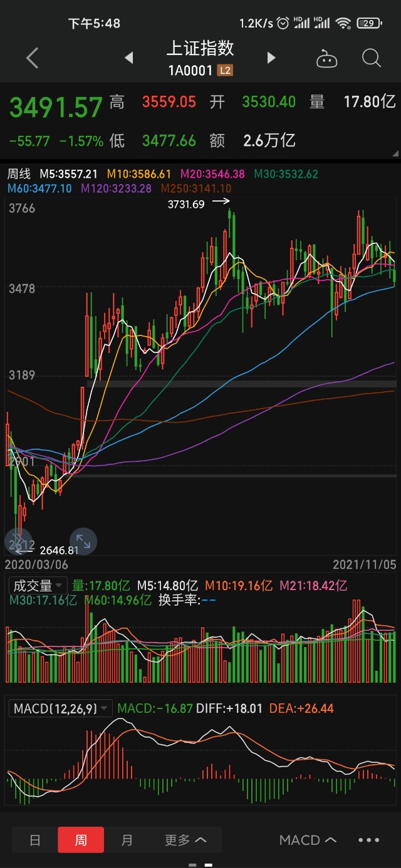Expand quote details via corner triangle
This screenshot has width=401, height=868.
click(x=395, y=153)
